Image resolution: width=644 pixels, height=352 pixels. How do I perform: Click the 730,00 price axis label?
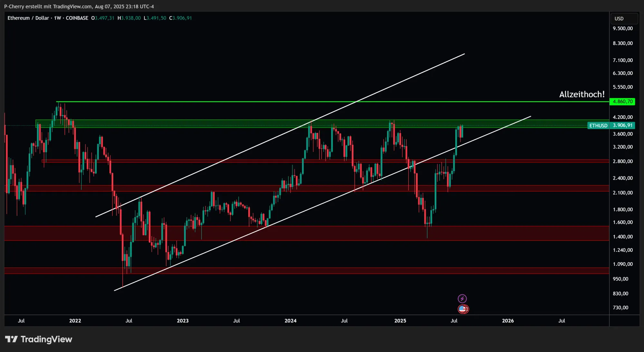[x=620, y=308]
